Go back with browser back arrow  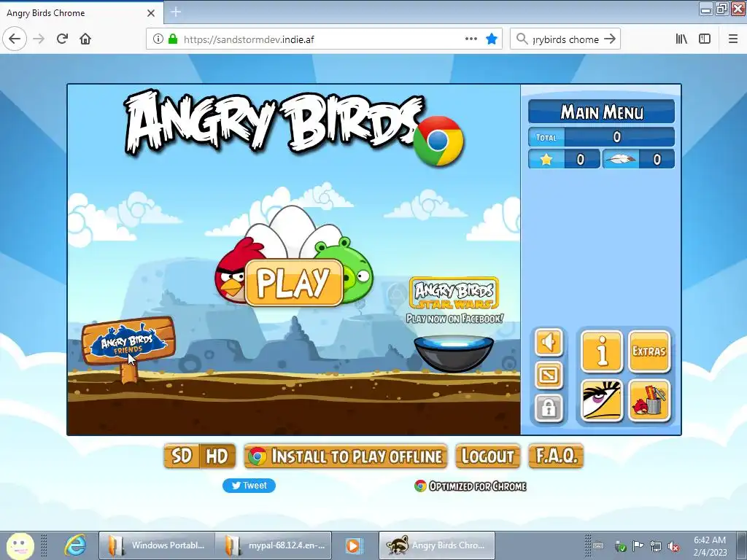pyautogui.click(x=15, y=39)
